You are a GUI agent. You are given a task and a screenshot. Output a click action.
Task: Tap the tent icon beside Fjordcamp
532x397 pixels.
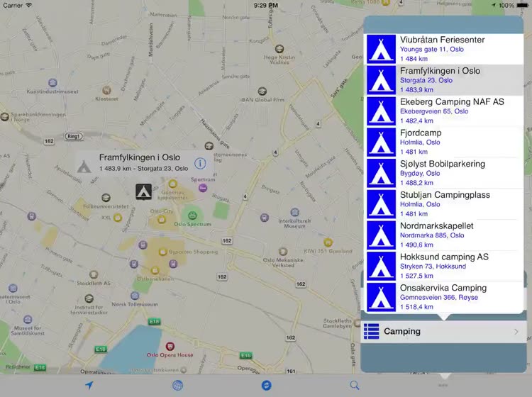point(381,142)
